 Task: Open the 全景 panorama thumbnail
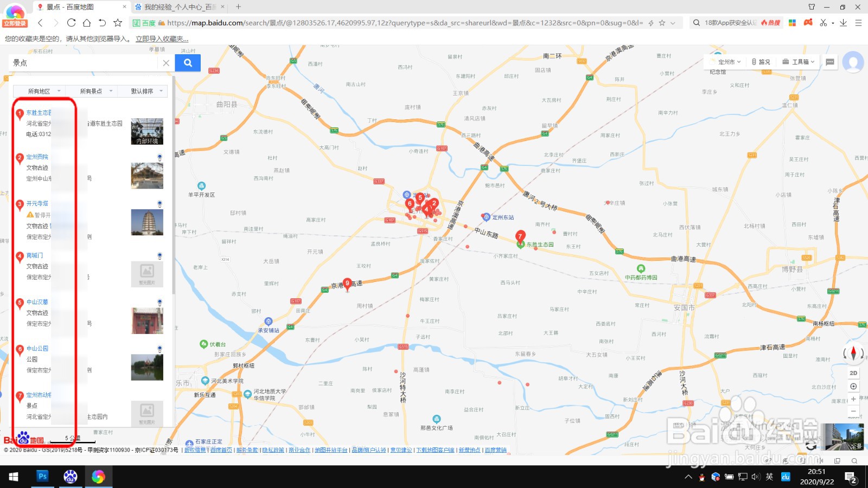coord(841,437)
